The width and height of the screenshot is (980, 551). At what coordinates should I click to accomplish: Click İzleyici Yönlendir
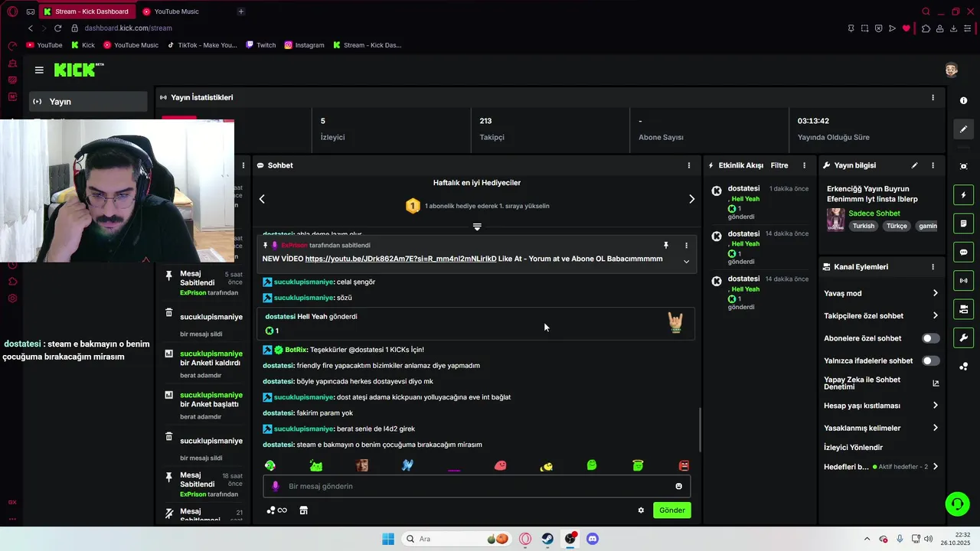(853, 448)
